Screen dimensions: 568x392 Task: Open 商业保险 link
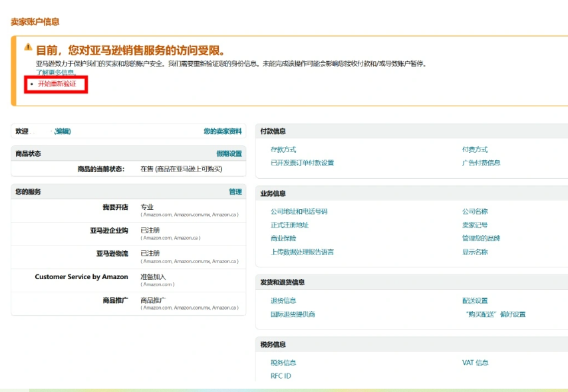click(283, 239)
